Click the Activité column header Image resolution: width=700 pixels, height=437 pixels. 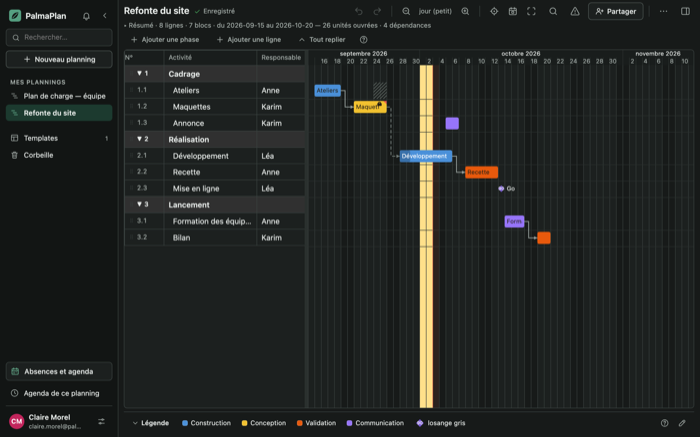coord(210,58)
